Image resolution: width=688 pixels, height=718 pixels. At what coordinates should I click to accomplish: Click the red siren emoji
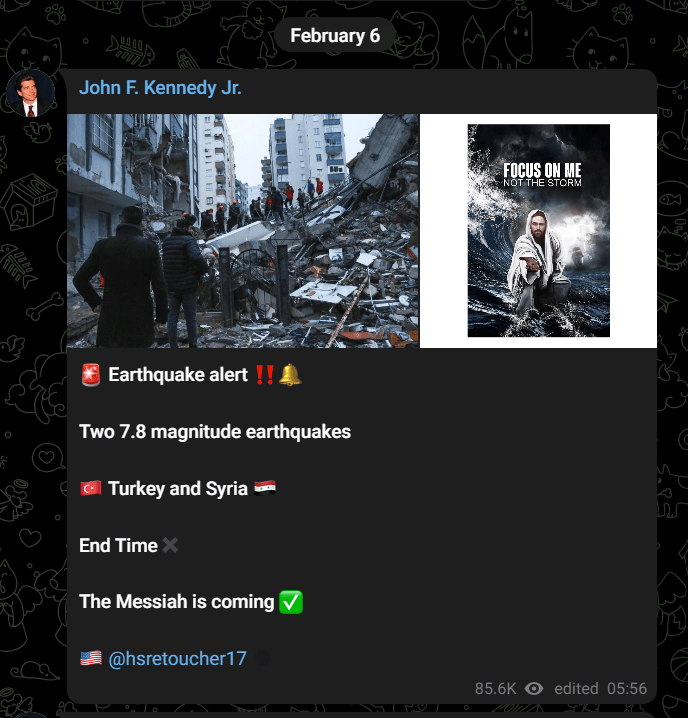(91, 375)
